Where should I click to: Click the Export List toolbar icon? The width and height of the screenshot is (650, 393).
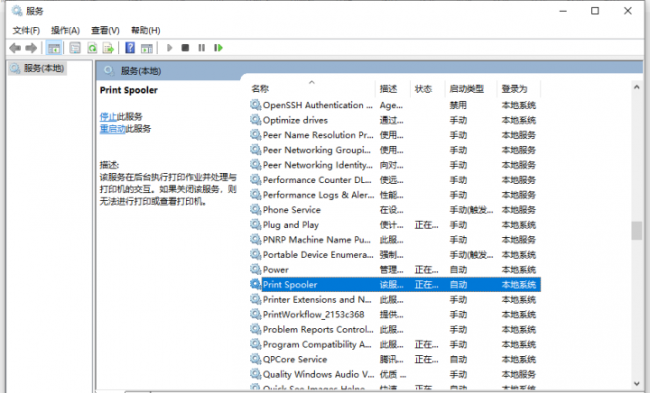[x=108, y=48]
